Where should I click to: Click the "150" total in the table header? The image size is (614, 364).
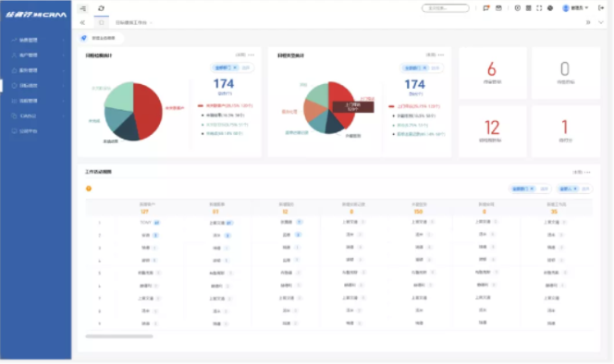[x=418, y=212]
